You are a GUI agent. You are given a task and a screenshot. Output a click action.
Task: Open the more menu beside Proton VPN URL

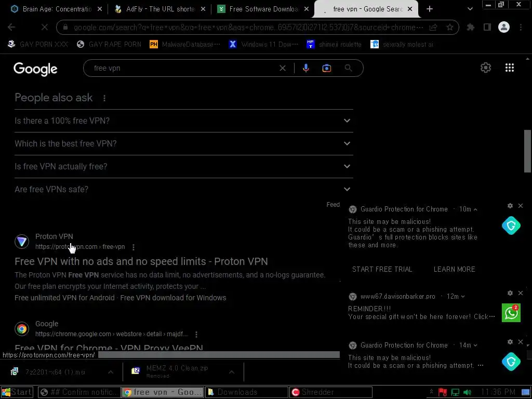point(134,247)
